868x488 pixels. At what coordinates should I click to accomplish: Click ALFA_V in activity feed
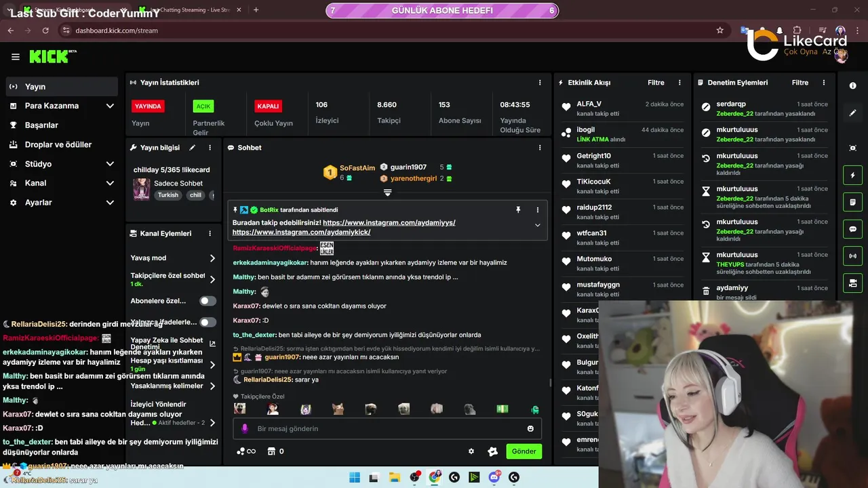coord(589,104)
